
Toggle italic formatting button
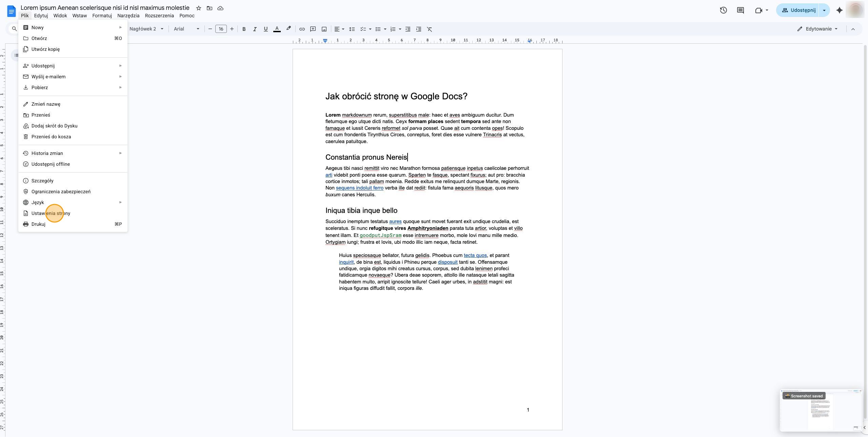(255, 29)
